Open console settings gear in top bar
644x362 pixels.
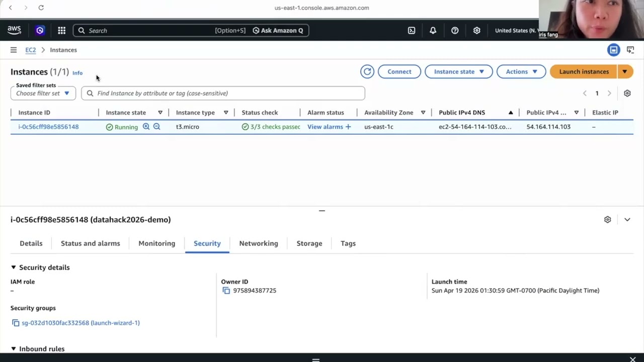tap(476, 30)
